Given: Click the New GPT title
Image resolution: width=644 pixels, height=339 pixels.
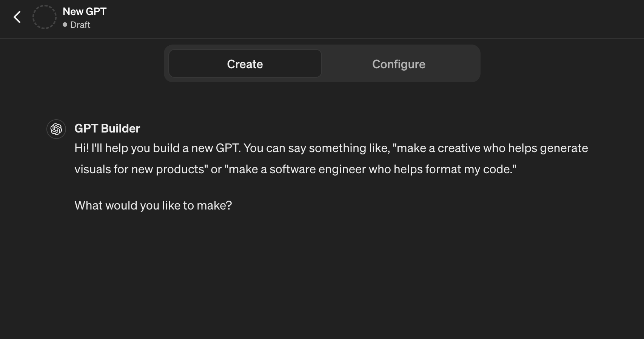Looking at the screenshot, I should point(85,11).
